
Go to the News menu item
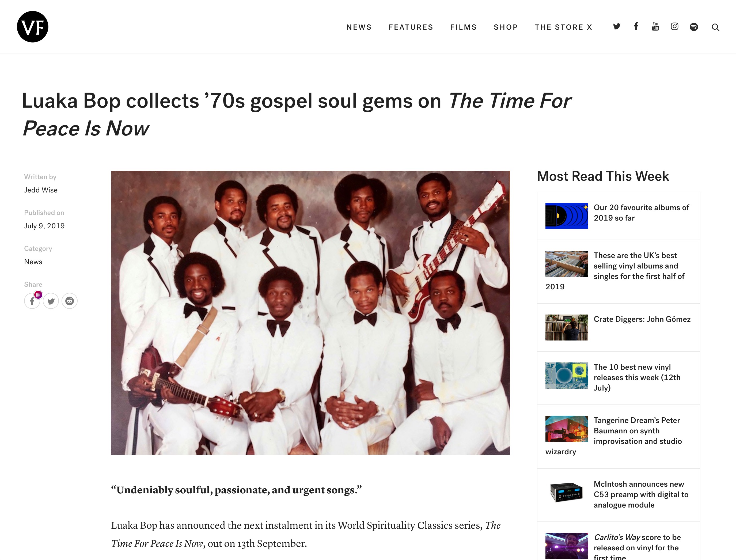tap(359, 27)
